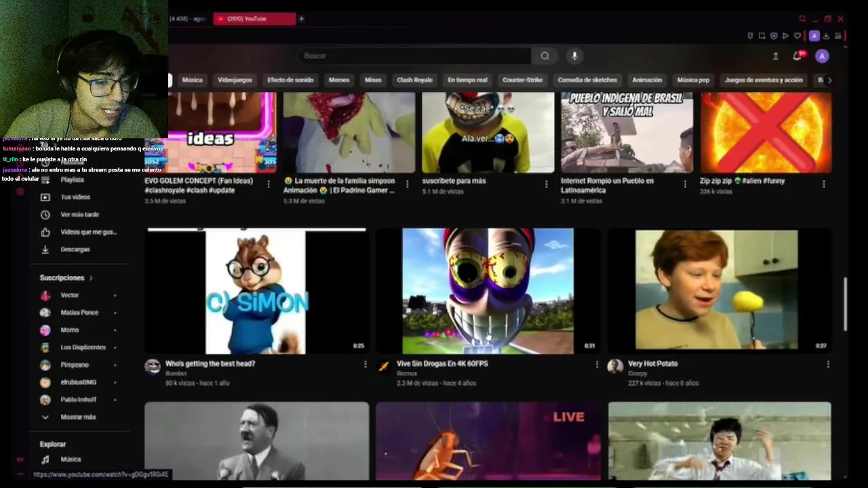
Task: Open the browser downloads icon
Action: (826, 36)
